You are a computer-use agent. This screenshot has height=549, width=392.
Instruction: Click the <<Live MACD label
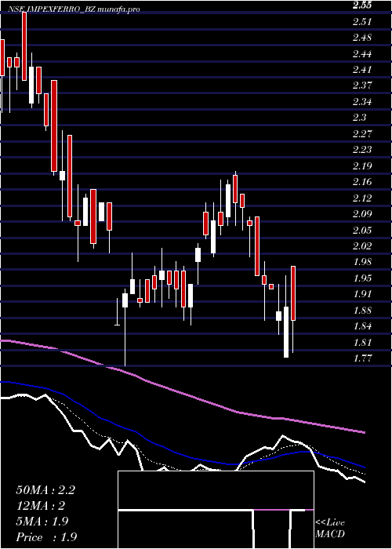tap(330, 529)
